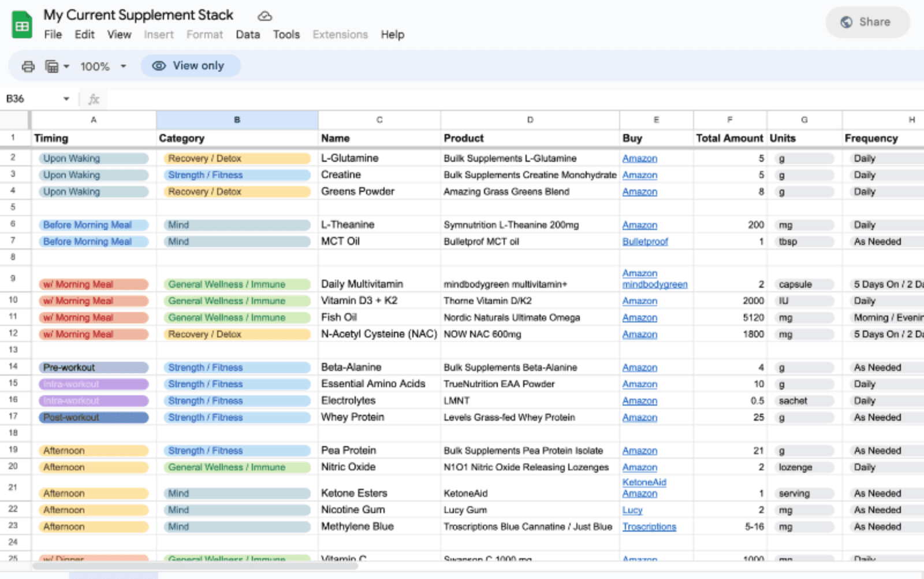The image size is (924, 579).
Task: Select row 5 header
Action: (x=13, y=207)
